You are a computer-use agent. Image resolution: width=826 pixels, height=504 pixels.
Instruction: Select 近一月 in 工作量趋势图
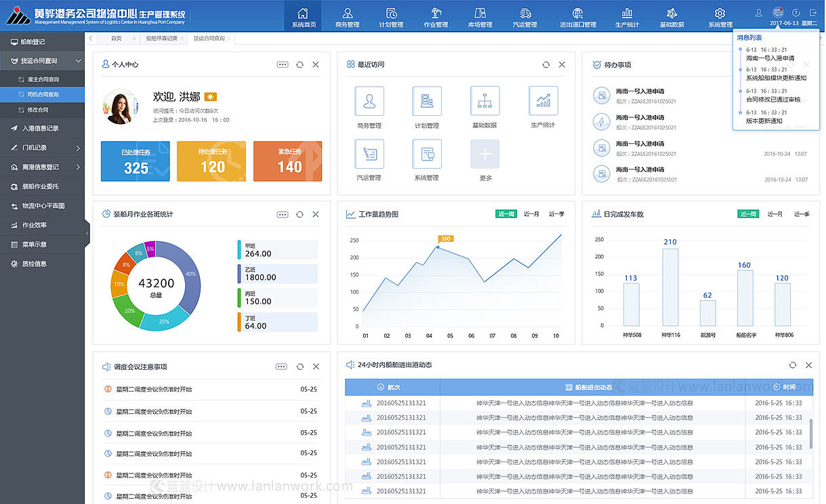531,214
